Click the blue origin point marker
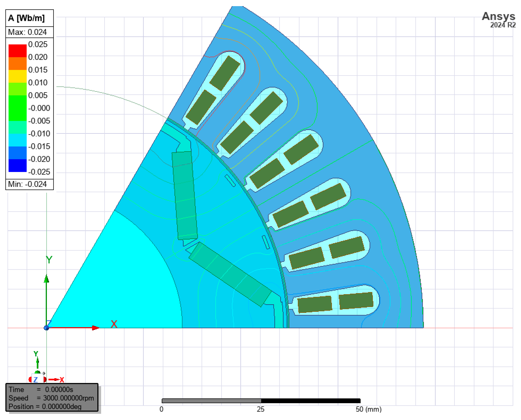Image resolution: width=521 pixels, height=420 pixels. (x=46, y=328)
